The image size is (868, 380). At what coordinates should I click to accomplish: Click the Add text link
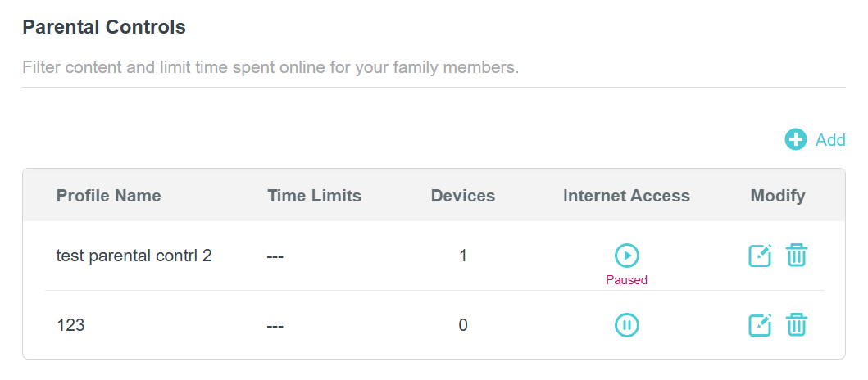point(830,140)
